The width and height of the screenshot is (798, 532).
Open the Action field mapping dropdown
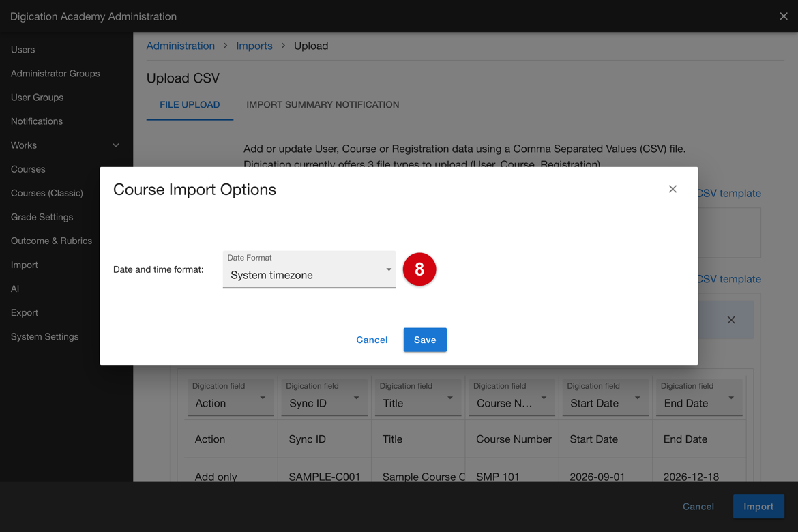(231, 397)
